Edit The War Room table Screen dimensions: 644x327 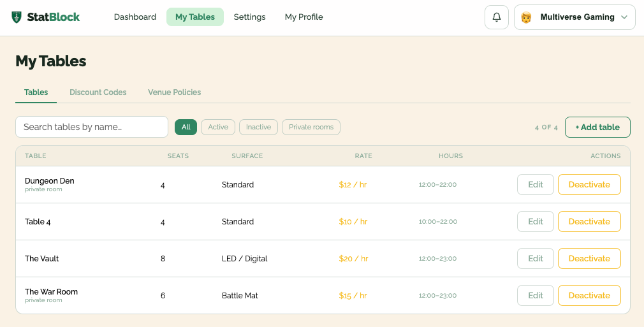pos(536,295)
